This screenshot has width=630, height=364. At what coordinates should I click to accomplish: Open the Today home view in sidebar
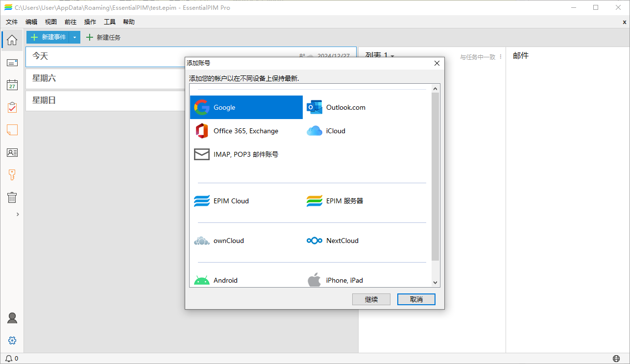click(12, 40)
